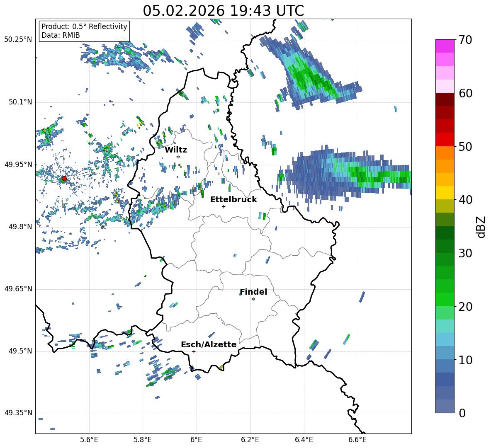The height and width of the screenshot is (448, 491).
Task: Click the dark red colorbar segment below 60
Action: point(445,99)
